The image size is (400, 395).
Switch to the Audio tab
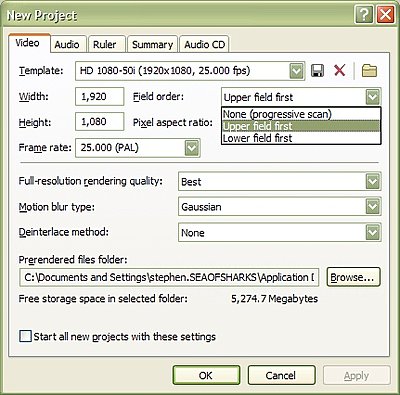(68, 44)
